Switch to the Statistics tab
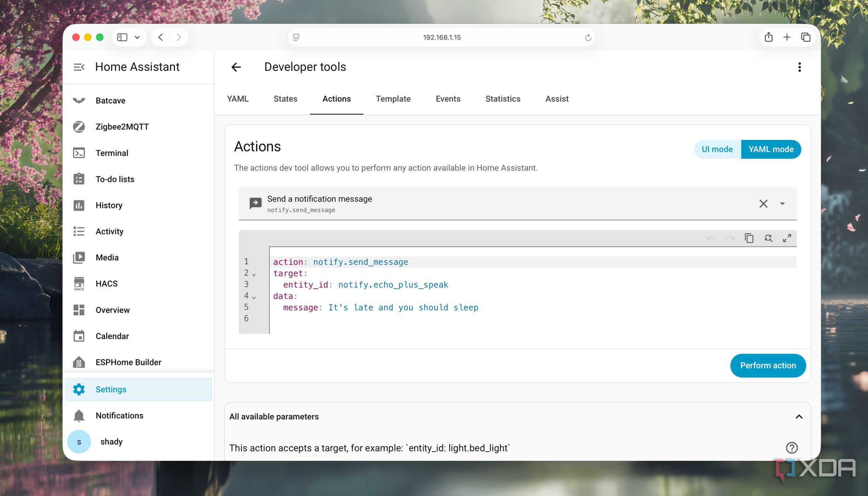 pyautogui.click(x=503, y=99)
